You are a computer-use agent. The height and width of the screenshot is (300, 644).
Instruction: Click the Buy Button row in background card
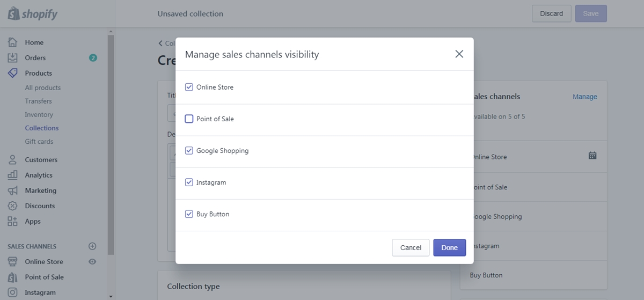[533, 275]
